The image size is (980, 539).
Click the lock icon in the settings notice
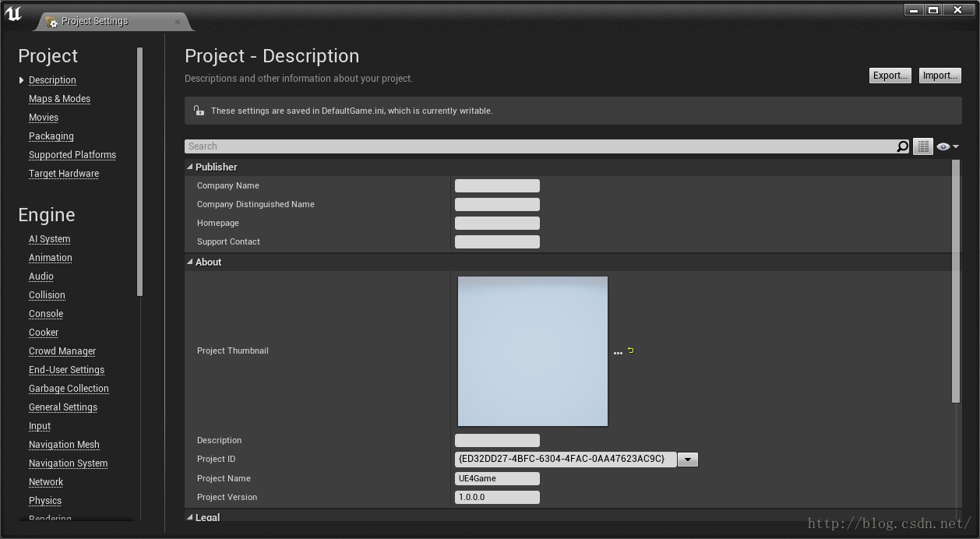coord(199,111)
